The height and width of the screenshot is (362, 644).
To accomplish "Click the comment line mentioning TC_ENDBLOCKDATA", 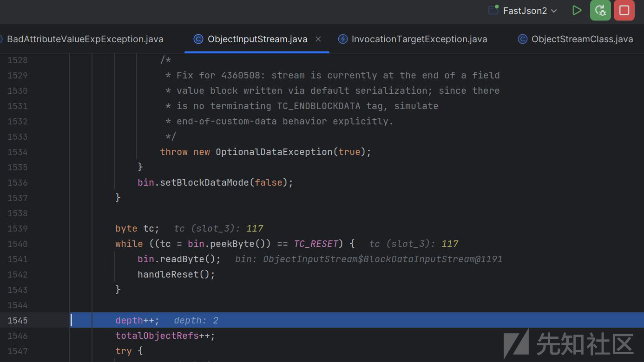I will click(302, 106).
